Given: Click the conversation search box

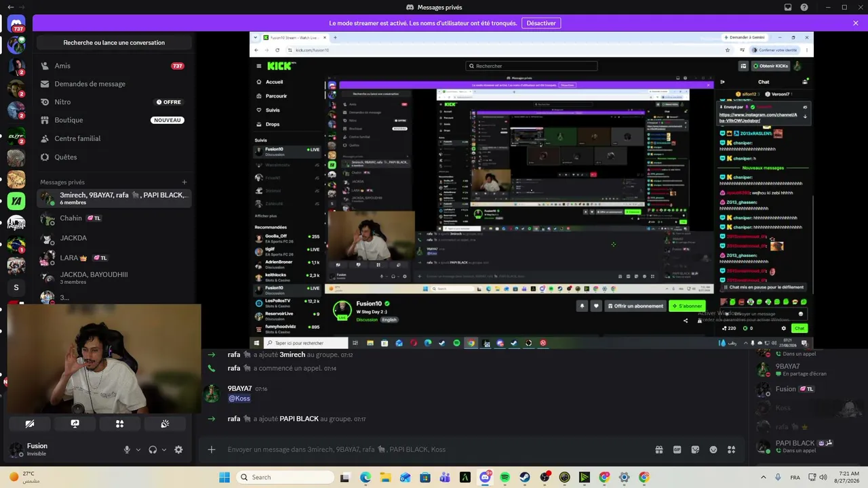Looking at the screenshot, I should 114,43.
